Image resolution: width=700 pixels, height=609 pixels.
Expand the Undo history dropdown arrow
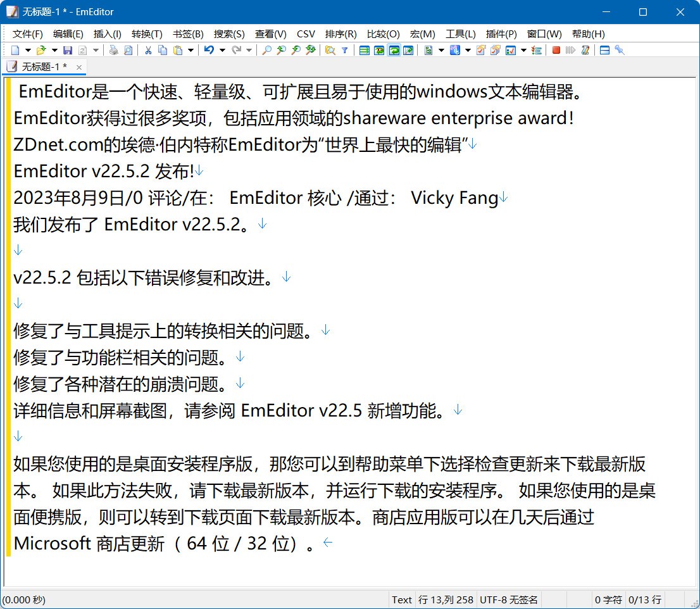[222, 50]
